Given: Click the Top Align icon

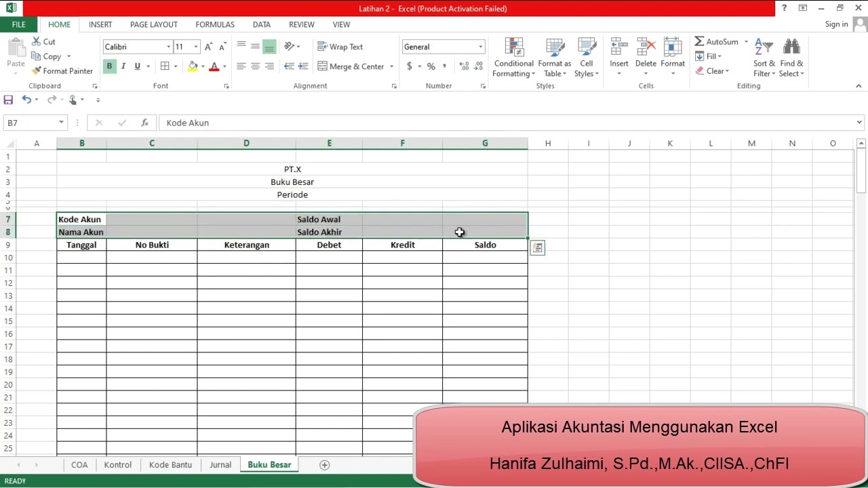Looking at the screenshot, I should point(241,47).
